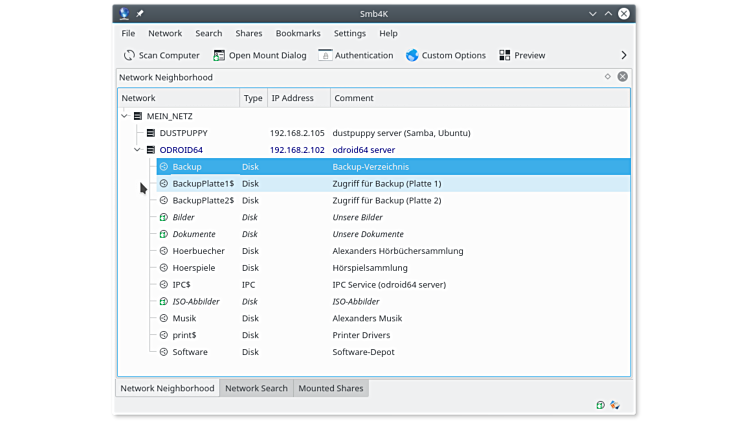Select the Hoerbuecher share
Screen dimensions: 752x423
tap(198, 251)
